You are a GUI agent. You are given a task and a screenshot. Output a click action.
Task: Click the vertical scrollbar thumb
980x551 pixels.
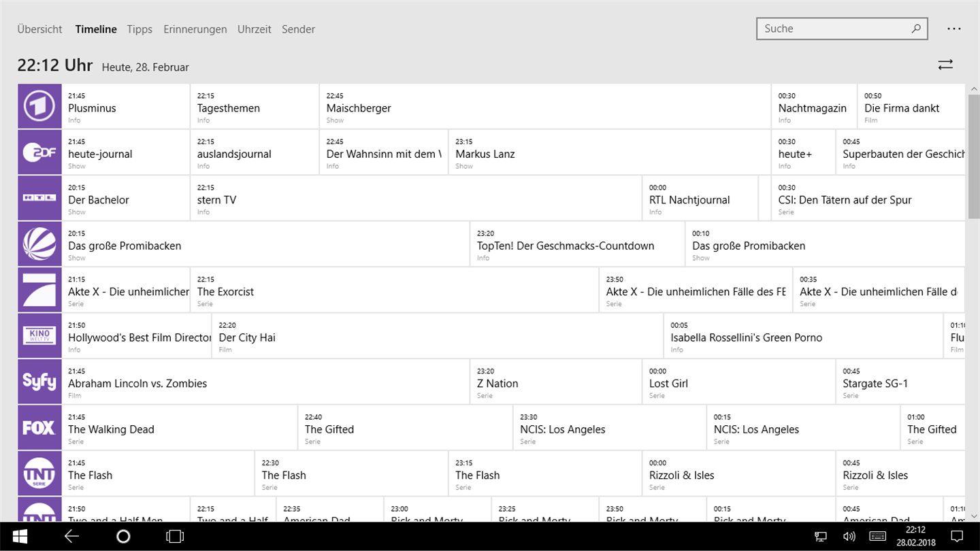pos(974,156)
